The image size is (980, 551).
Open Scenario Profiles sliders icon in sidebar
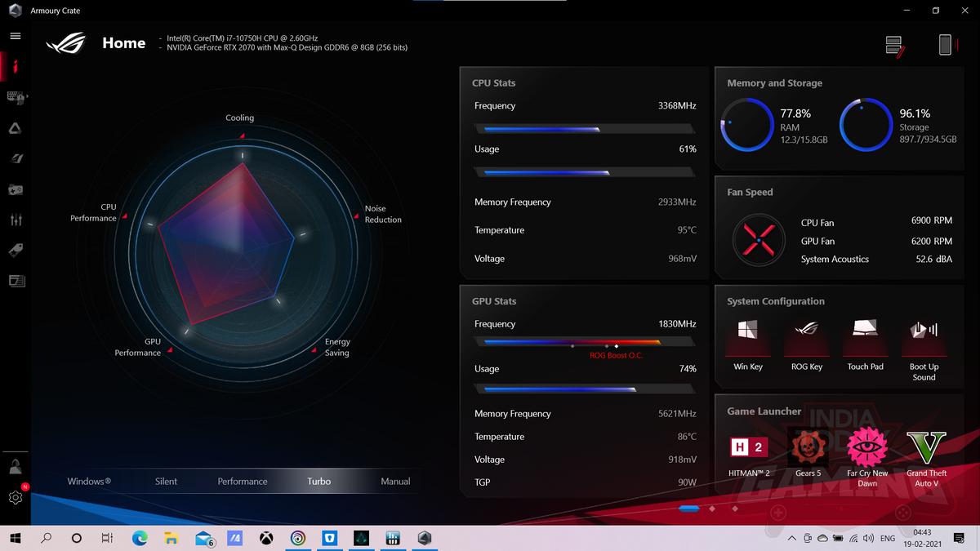(16, 220)
